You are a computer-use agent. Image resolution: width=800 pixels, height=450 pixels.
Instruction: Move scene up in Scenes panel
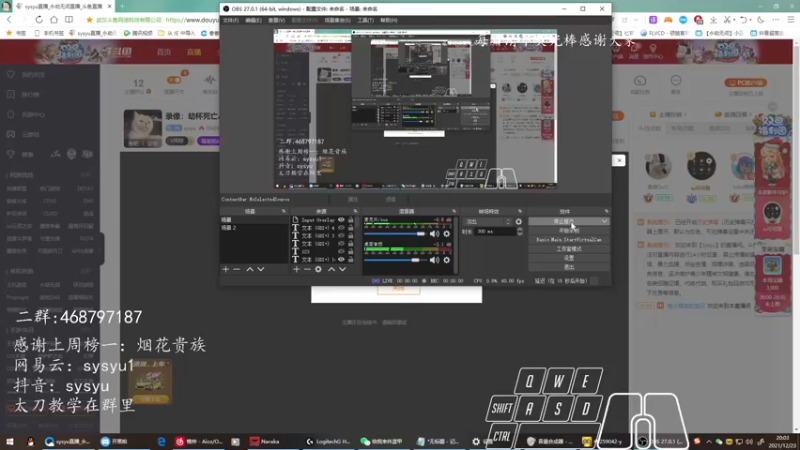(x=250, y=269)
